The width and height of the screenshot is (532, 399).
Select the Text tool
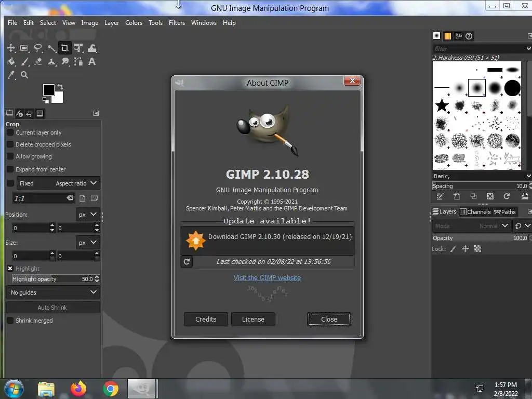(x=91, y=61)
